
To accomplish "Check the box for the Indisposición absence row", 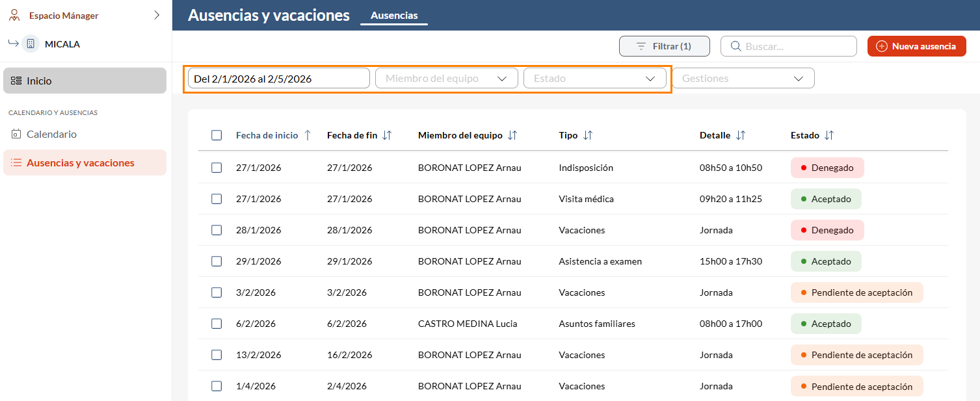I will point(217,168).
